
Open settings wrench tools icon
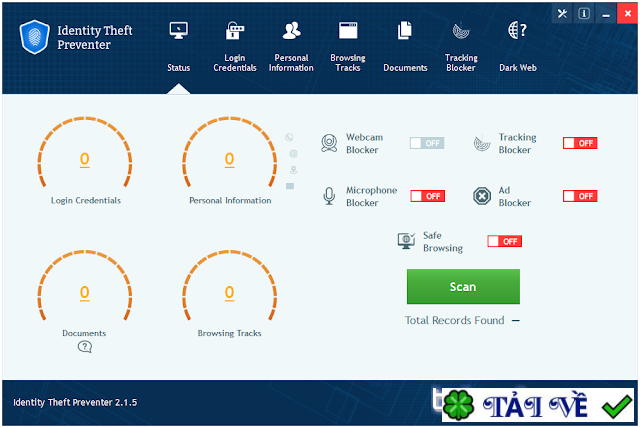(x=562, y=14)
